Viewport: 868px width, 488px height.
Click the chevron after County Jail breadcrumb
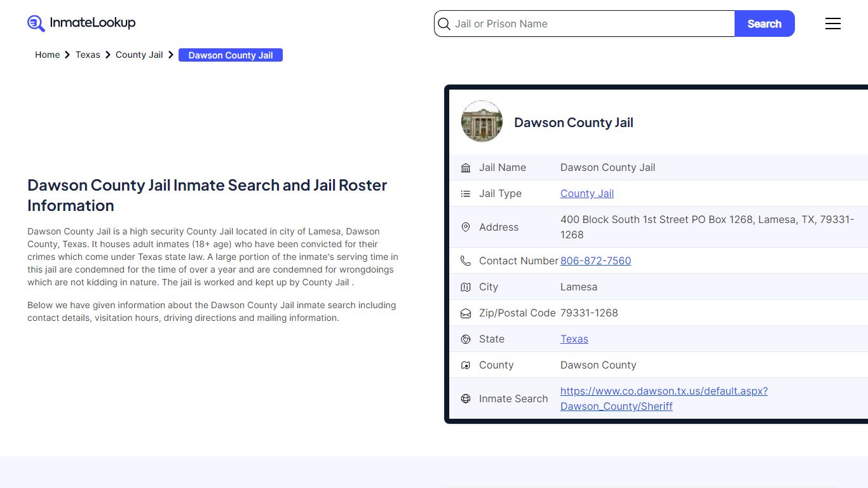[x=171, y=55]
